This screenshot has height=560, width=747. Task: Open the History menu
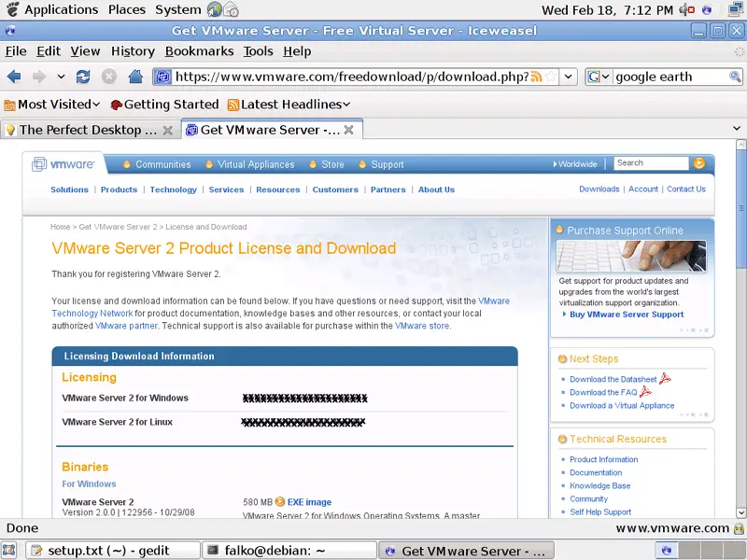click(x=133, y=51)
